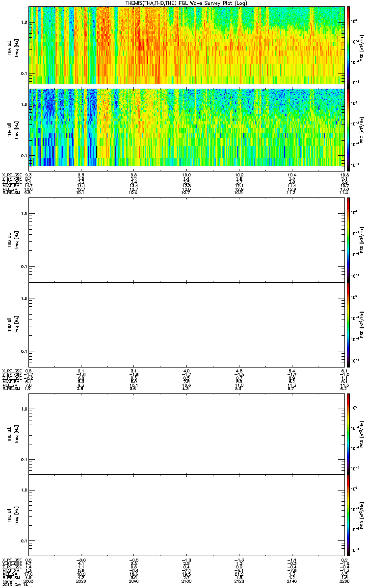Click the '0.1' frequency tick on THA B-parallel
The image size is (368, 588).
[24, 156]
